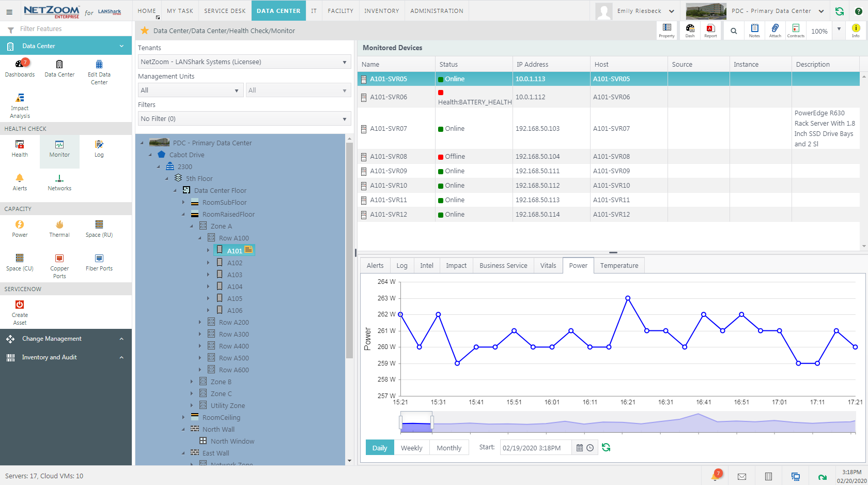
Task: Open status bar alert bell notifications
Action: pyautogui.click(x=716, y=476)
